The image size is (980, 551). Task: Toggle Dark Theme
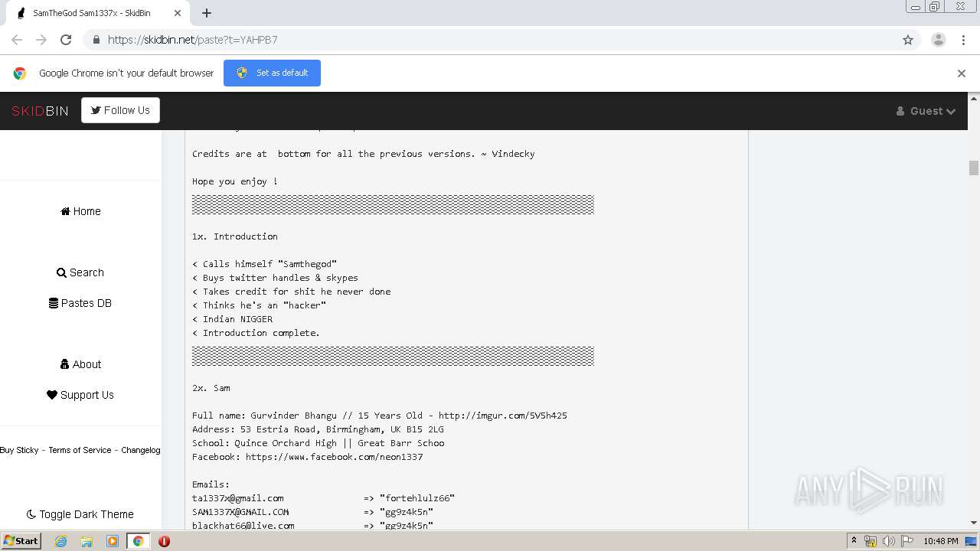(x=80, y=514)
